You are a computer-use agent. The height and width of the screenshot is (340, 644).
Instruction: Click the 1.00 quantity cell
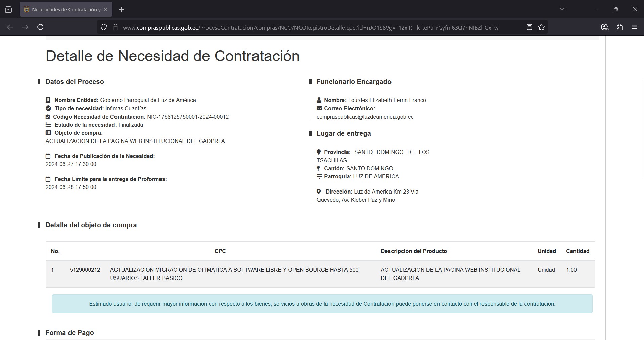pyautogui.click(x=571, y=270)
